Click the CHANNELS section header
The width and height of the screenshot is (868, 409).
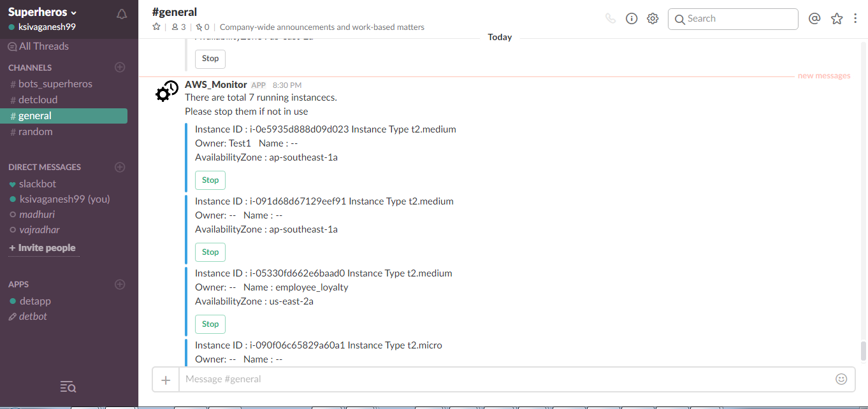pos(30,68)
